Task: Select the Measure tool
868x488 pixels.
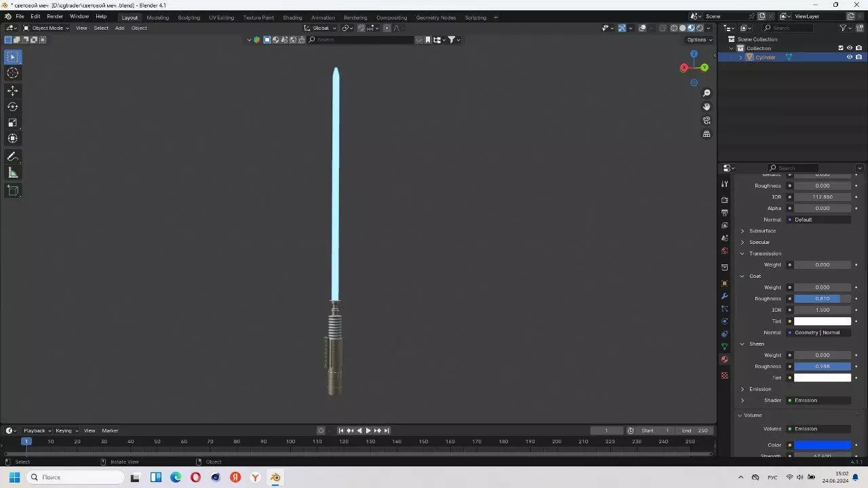Action: coord(13,173)
